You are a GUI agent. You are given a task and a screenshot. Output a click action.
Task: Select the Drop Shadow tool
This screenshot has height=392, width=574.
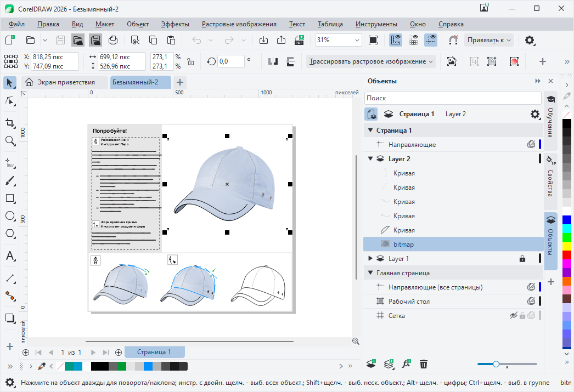(10, 318)
